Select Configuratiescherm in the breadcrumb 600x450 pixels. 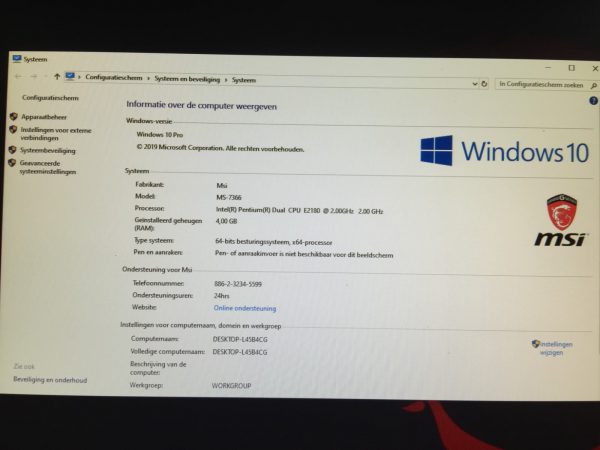(114, 77)
